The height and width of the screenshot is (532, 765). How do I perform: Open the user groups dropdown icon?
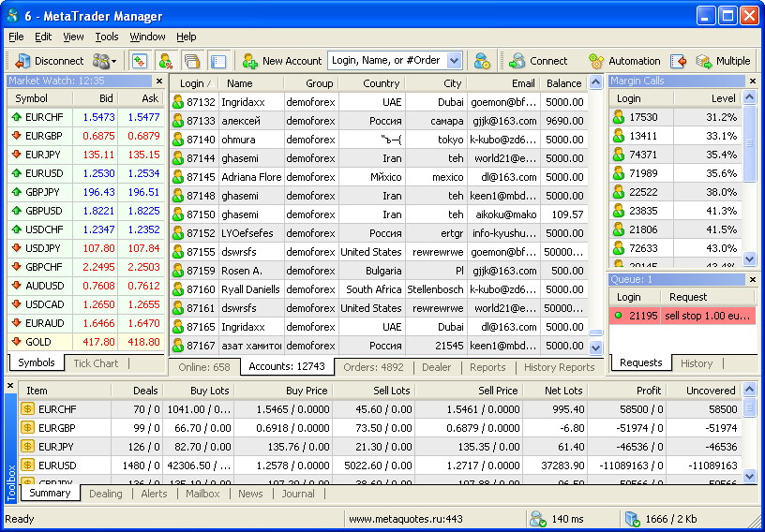click(x=104, y=61)
